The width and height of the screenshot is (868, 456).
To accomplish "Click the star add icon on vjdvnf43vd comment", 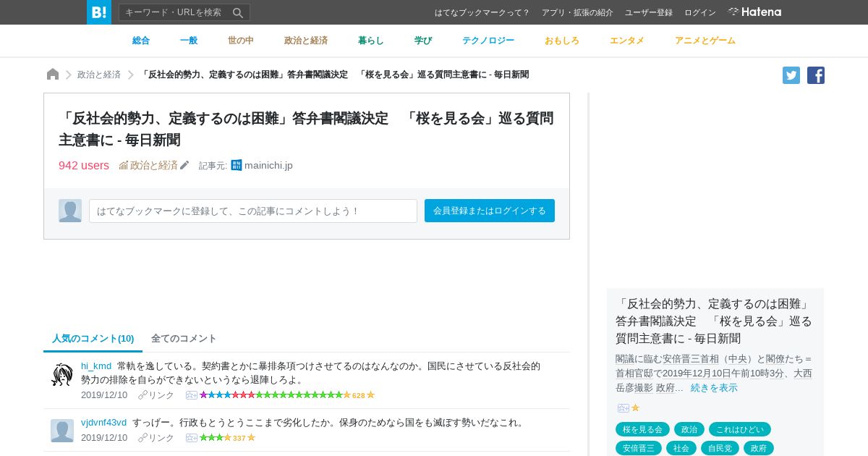I will pyautogui.click(x=192, y=438).
